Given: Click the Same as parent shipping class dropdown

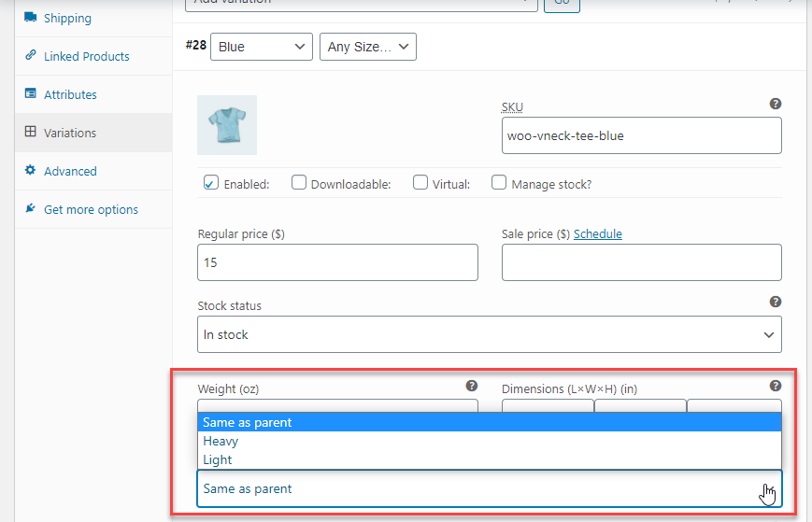Looking at the screenshot, I should point(490,489).
